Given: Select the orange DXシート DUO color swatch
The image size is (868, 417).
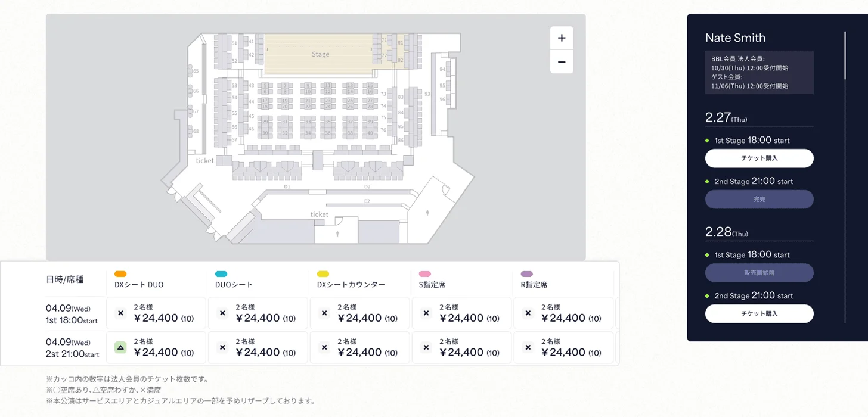Looking at the screenshot, I should click(120, 274).
